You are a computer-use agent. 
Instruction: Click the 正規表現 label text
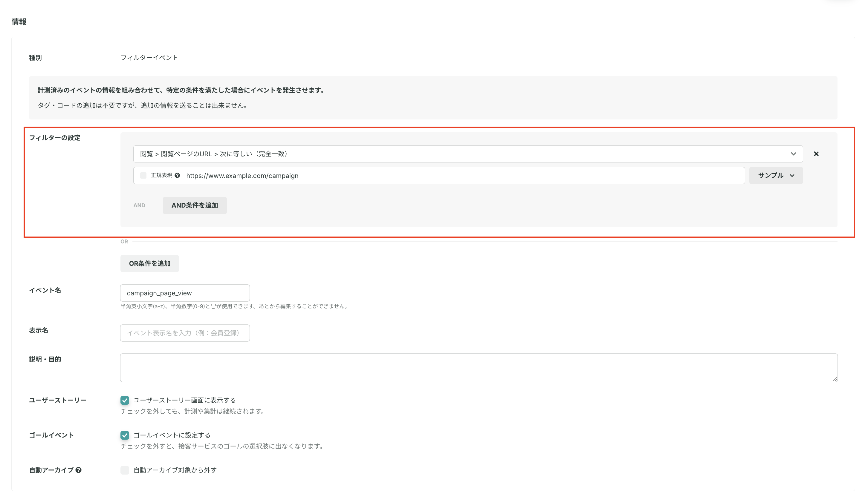161,175
